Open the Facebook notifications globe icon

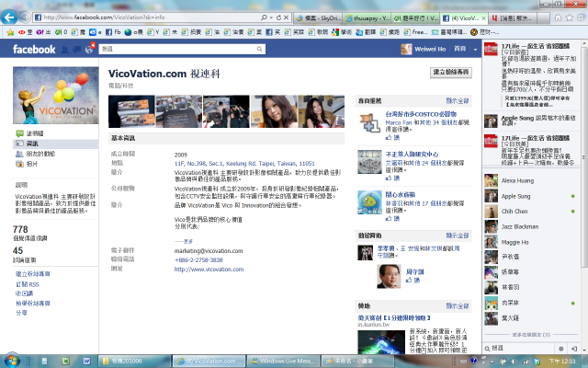(x=90, y=49)
